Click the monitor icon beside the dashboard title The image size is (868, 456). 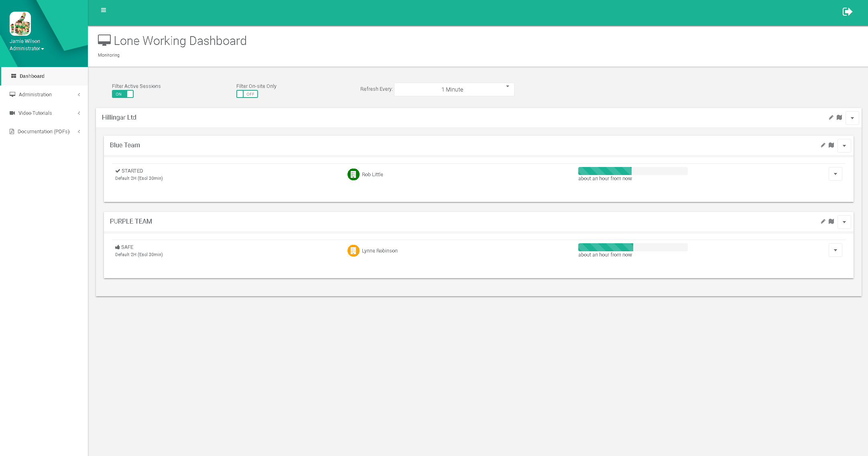click(x=104, y=40)
